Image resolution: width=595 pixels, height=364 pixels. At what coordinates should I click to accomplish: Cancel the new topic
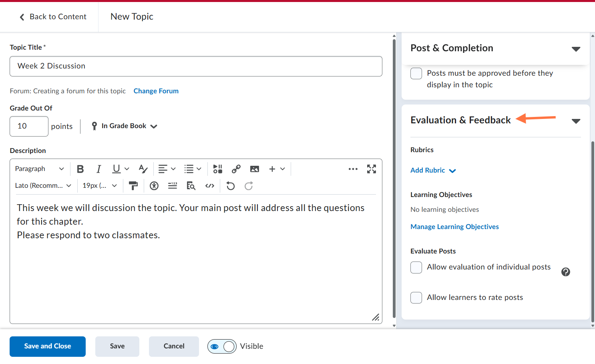click(x=174, y=346)
